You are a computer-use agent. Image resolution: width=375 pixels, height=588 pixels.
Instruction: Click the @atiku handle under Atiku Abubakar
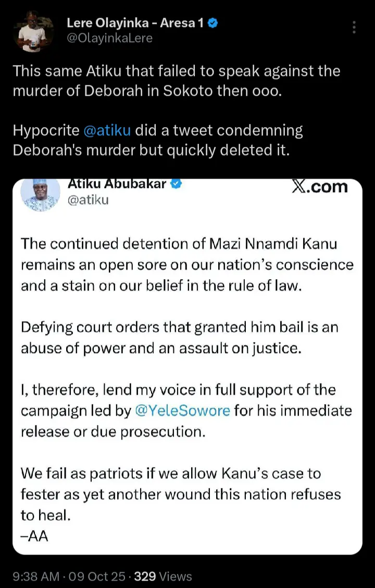coord(89,199)
